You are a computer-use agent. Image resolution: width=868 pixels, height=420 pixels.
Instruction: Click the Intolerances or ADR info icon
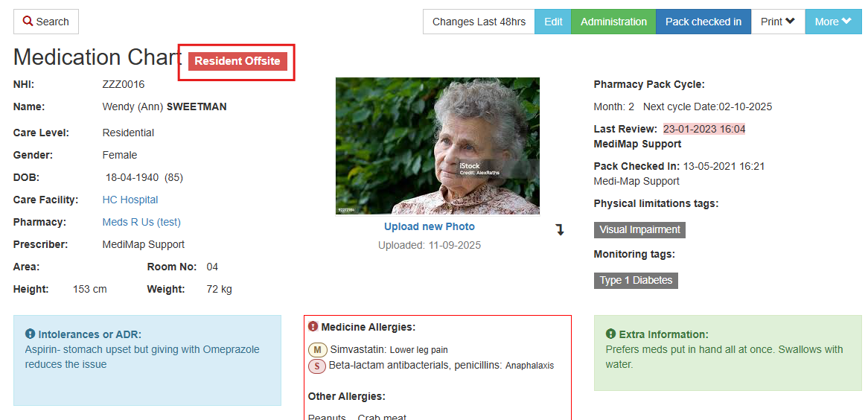pos(31,334)
